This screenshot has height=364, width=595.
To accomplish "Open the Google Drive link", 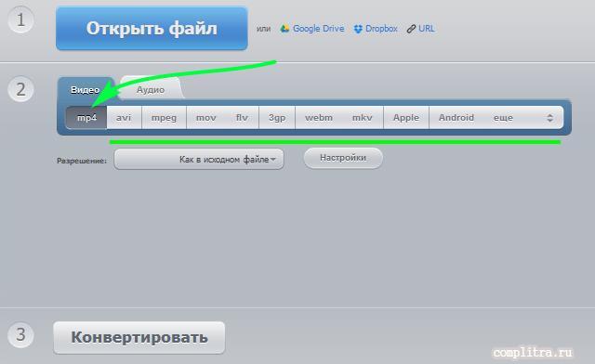I will (x=318, y=29).
